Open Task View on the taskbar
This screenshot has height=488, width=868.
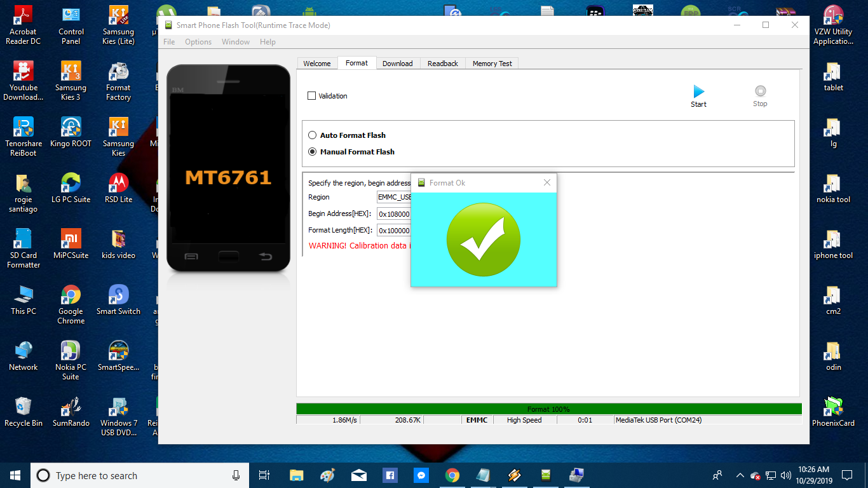[264, 475]
